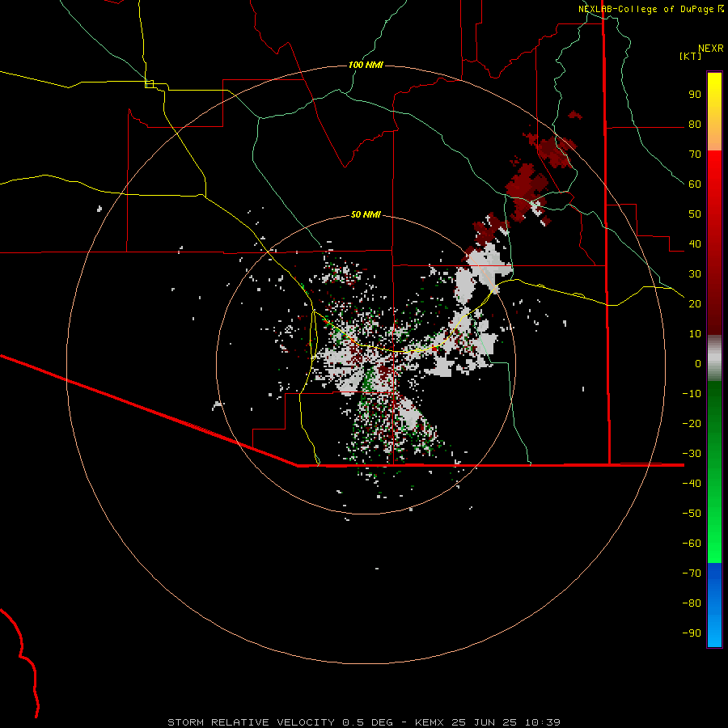
Task: Click the -20 value on the velocity scale
Action: click(x=692, y=423)
